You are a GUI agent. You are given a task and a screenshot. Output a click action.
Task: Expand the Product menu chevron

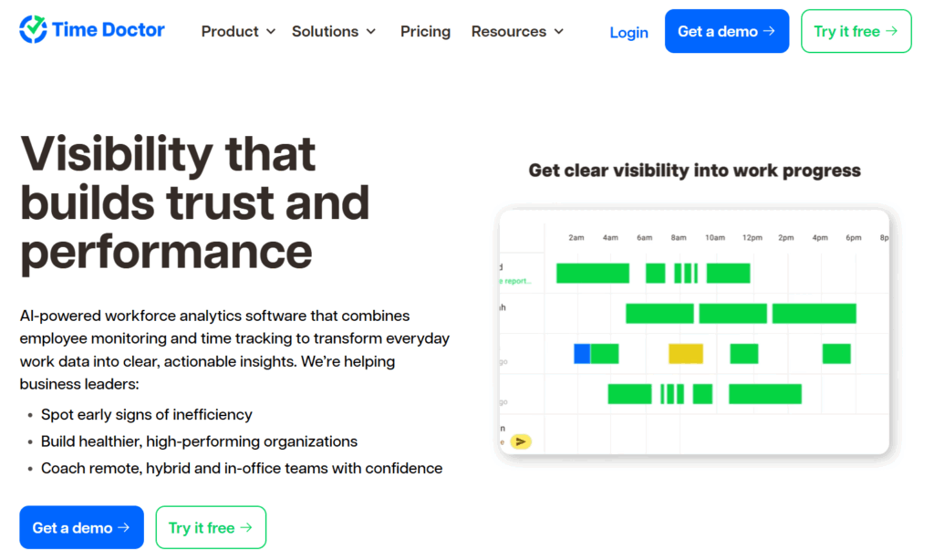point(270,32)
